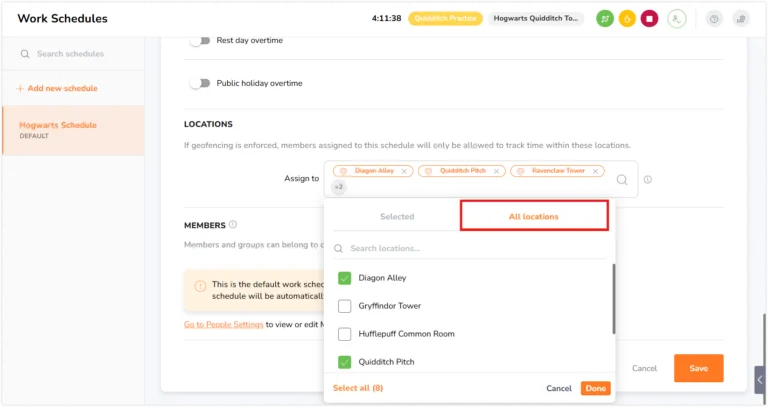
Task: Click the plus icon before Add new schedule
Action: 20,89
